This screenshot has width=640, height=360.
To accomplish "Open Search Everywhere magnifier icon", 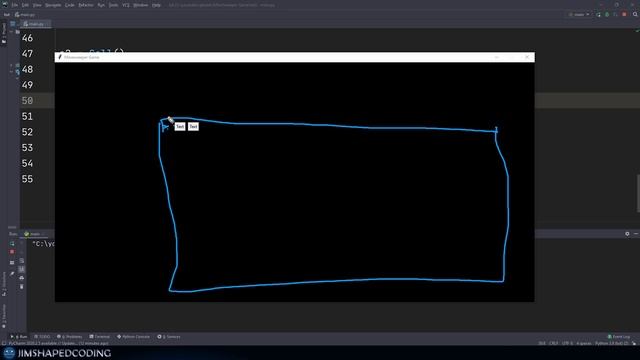I will point(635,15).
